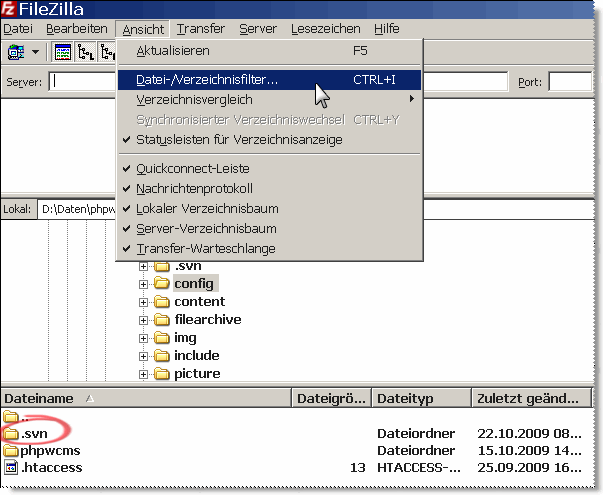This screenshot has width=603, height=495.
Task: Click the .htaccess file icon
Action: click(x=11, y=468)
